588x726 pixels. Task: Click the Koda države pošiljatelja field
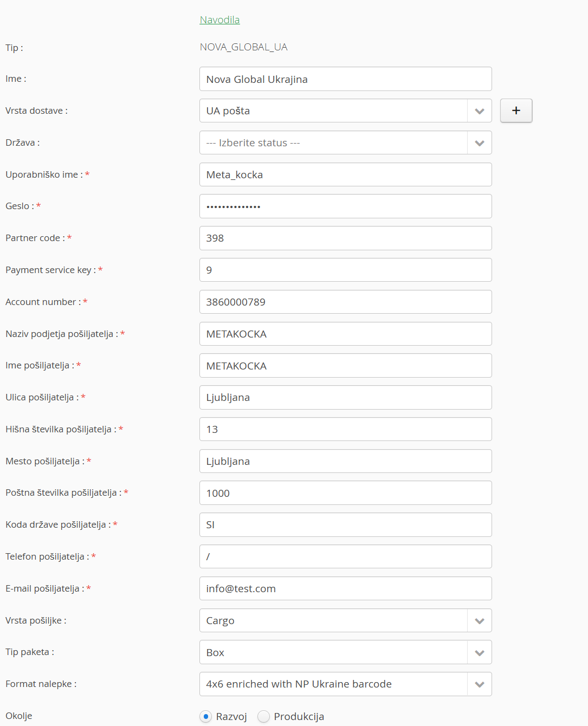pyautogui.click(x=345, y=525)
